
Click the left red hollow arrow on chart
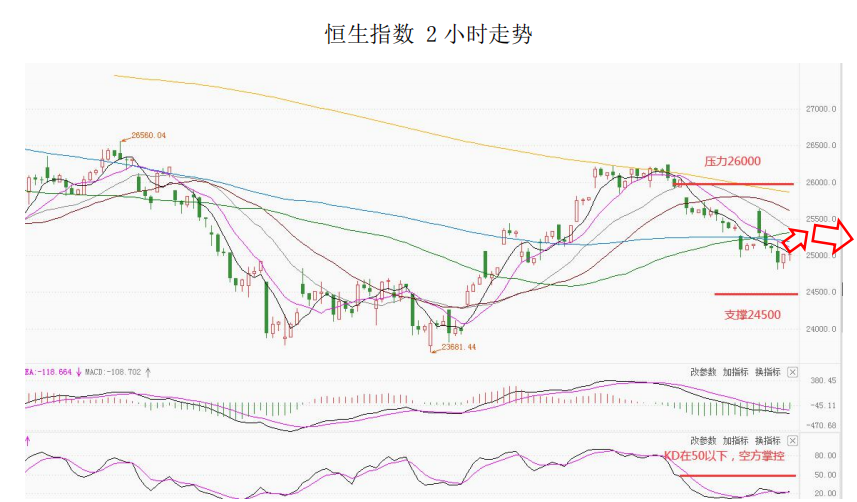[797, 238]
